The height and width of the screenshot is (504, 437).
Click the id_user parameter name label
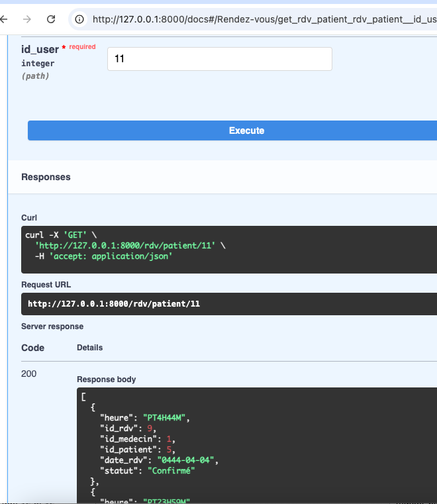coord(40,50)
